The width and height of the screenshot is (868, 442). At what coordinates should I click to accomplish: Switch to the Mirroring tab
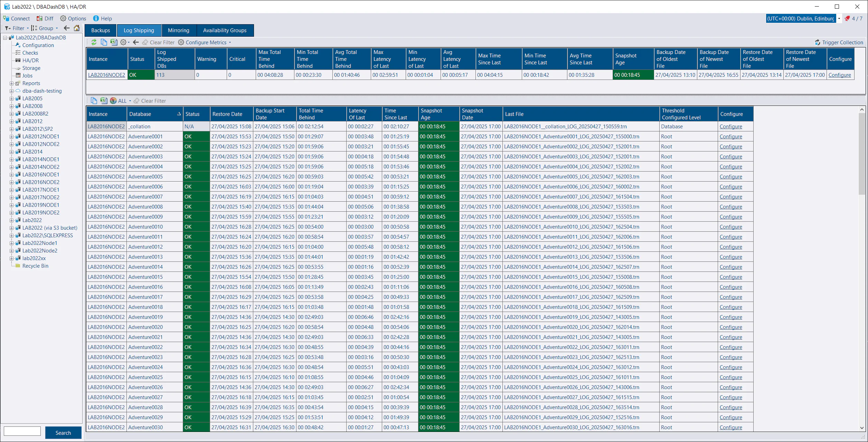pos(179,30)
